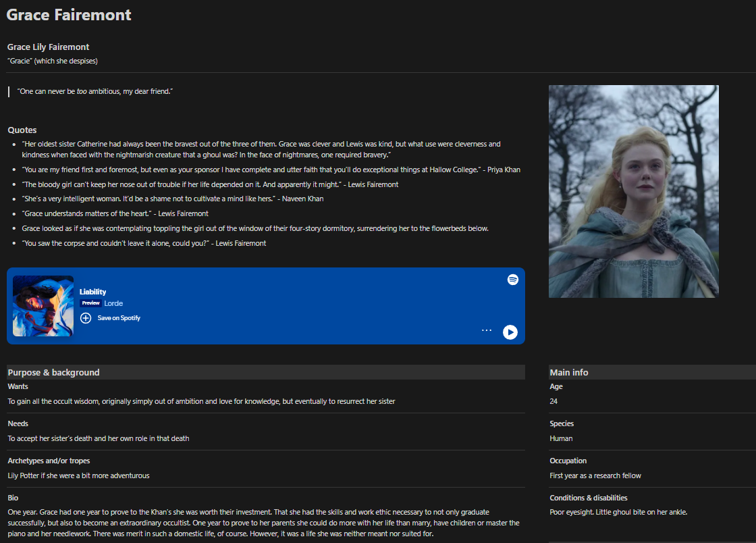Click the age value 24
Image resolution: width=756 pixels, height=543 pixels.
tap(553, 401)
